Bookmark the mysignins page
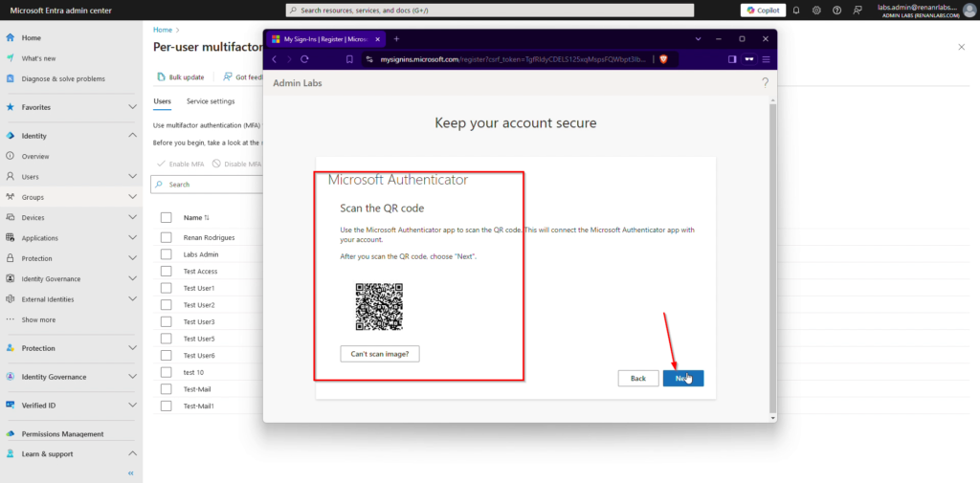This screenshot has height=483, width=980. coord(349,59)
